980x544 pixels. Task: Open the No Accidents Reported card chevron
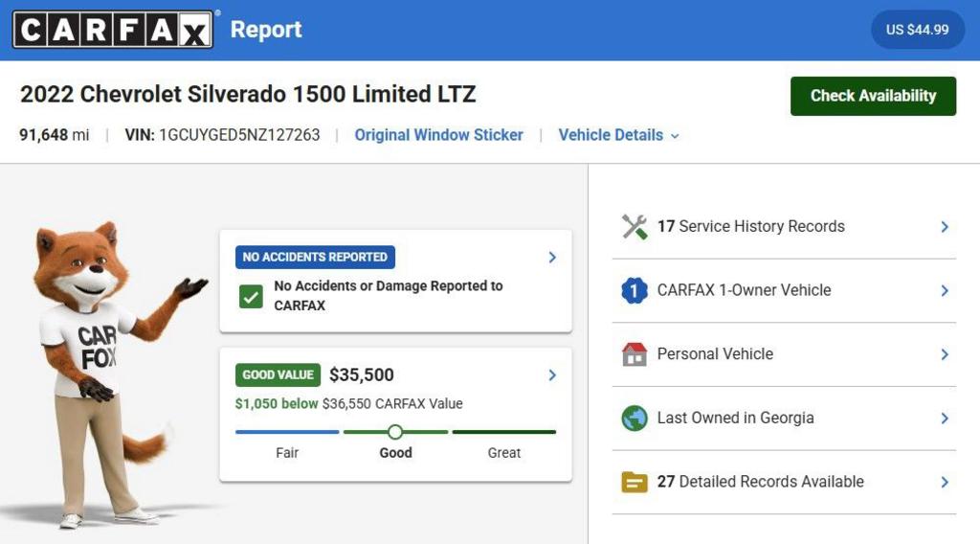[552, 257]
